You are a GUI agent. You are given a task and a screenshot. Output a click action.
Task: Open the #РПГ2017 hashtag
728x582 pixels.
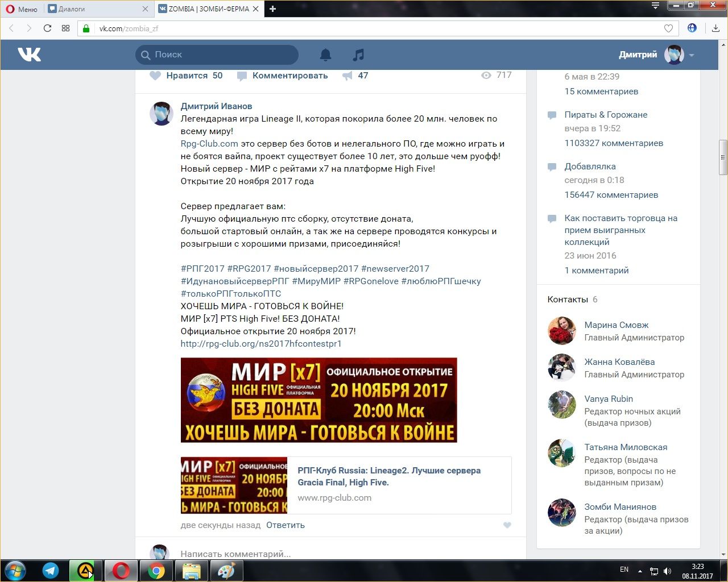202,269
